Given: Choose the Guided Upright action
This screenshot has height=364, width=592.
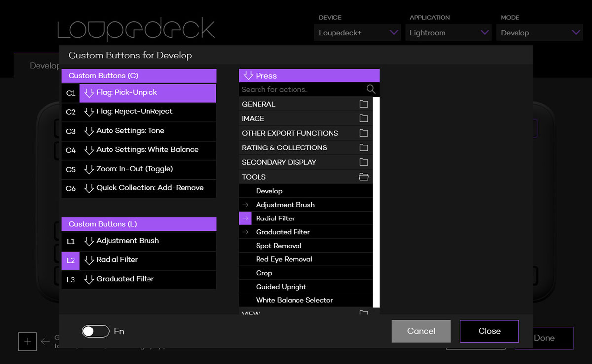Looking at the screenshot, I should point(306,287).
